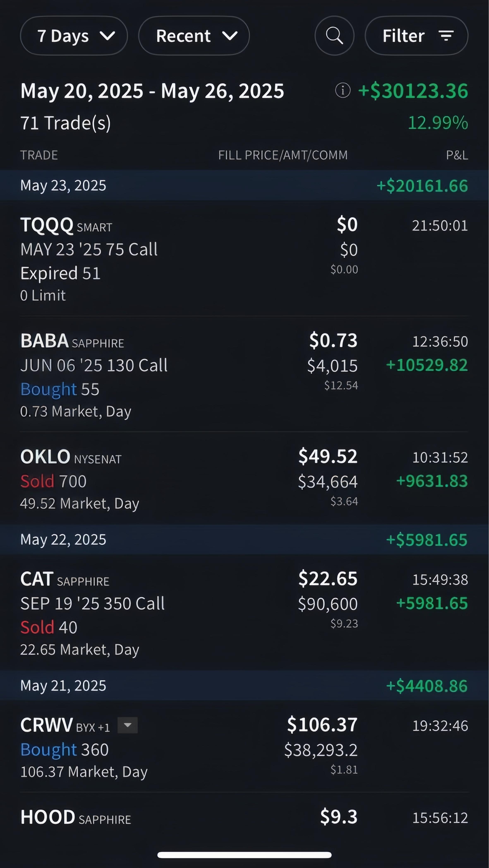Open the Recent sort dropdown
This screenshot has width=489, height=868.
(194, 36)
